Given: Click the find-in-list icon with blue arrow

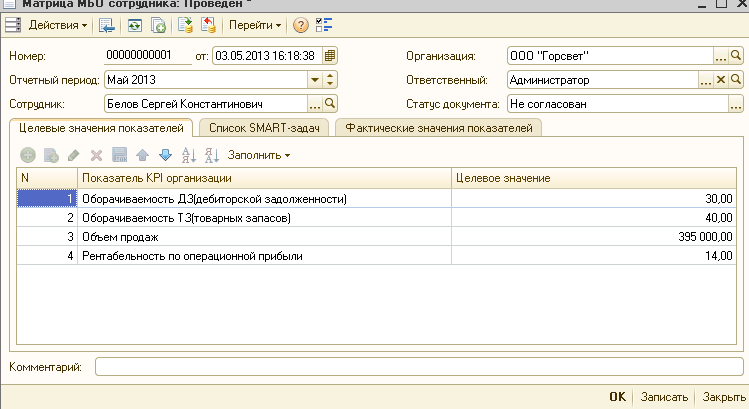Looking at the screenshot, I should (x=107, y=25).
